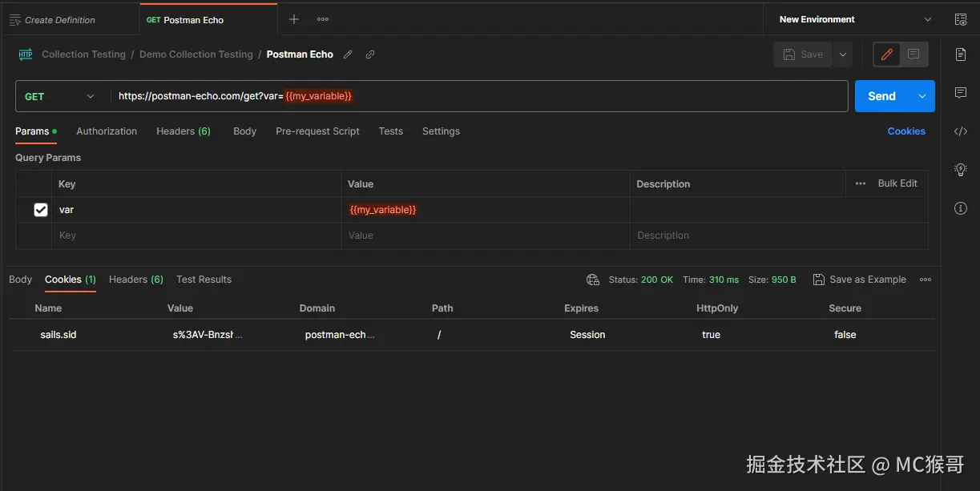Toggle the var parameter checkbox
The height and width of the screenshot is (491, 980).
(41, 210)
